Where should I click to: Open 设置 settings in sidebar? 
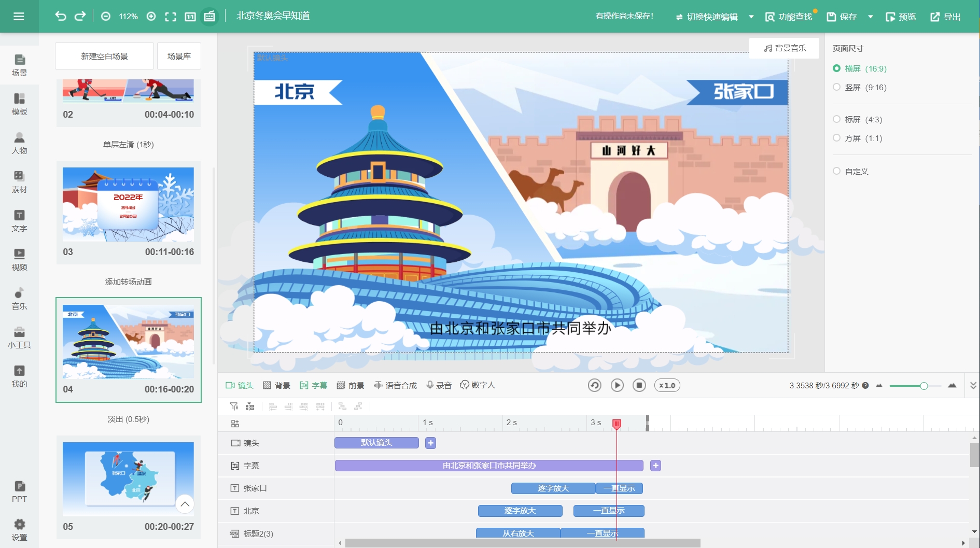pyautogui.click(x=19, y=530)
